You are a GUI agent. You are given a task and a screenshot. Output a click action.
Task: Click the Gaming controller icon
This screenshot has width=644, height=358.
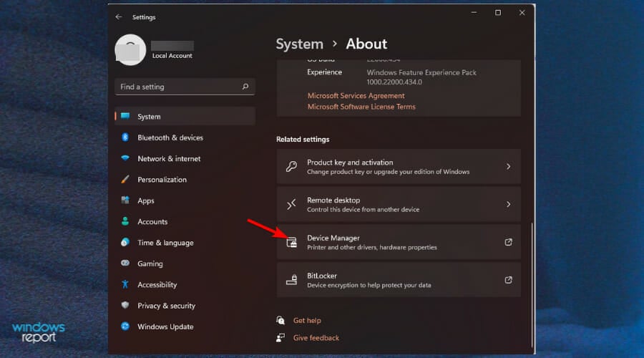tap(125, 263)
